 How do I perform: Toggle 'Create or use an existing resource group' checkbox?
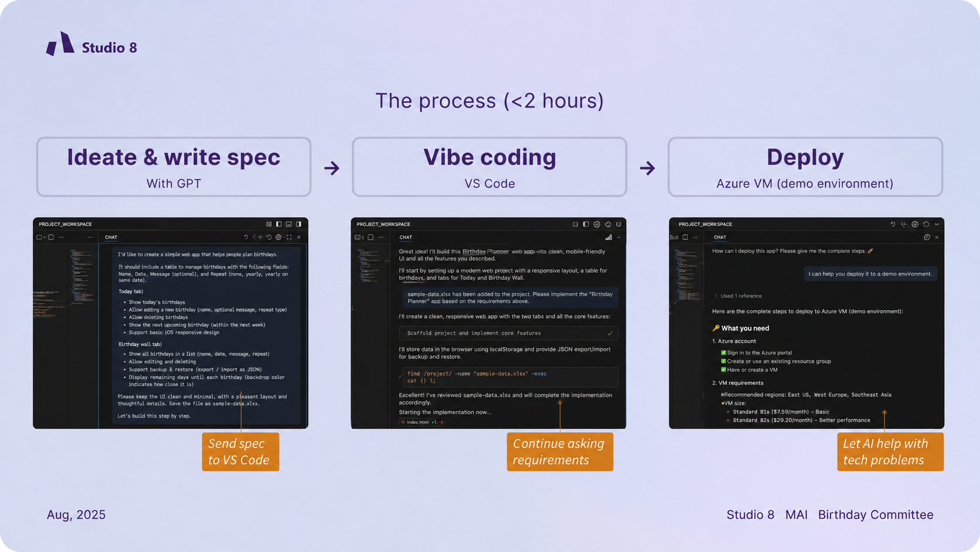[723, 361]
